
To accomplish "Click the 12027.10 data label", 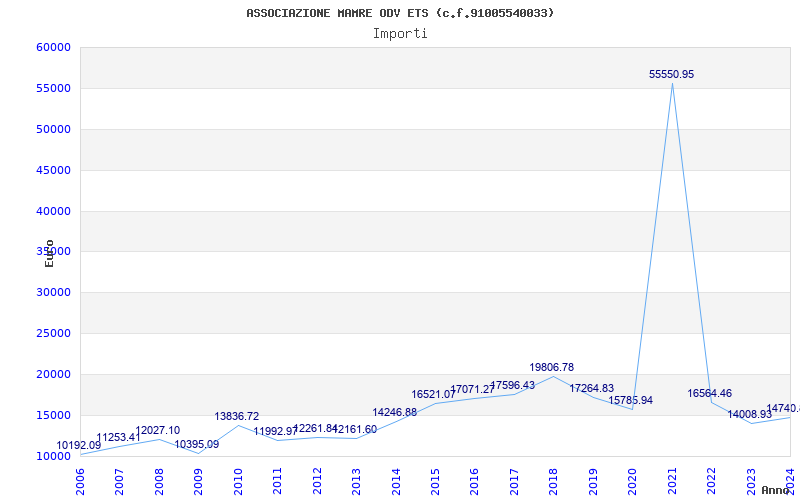I will pyautogui.click(x=158, y=431).
